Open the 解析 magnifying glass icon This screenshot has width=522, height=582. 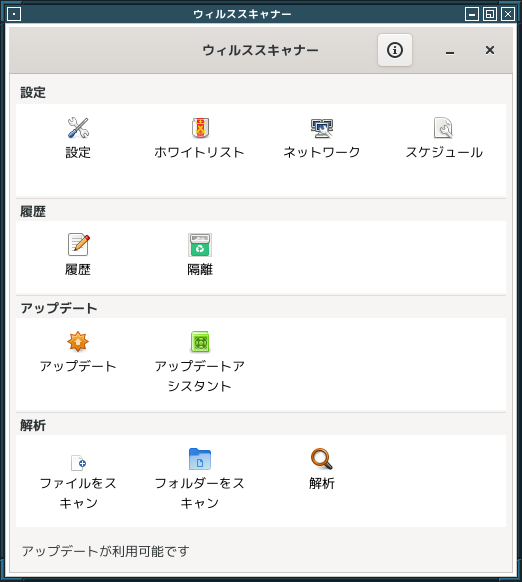point(322,459)
